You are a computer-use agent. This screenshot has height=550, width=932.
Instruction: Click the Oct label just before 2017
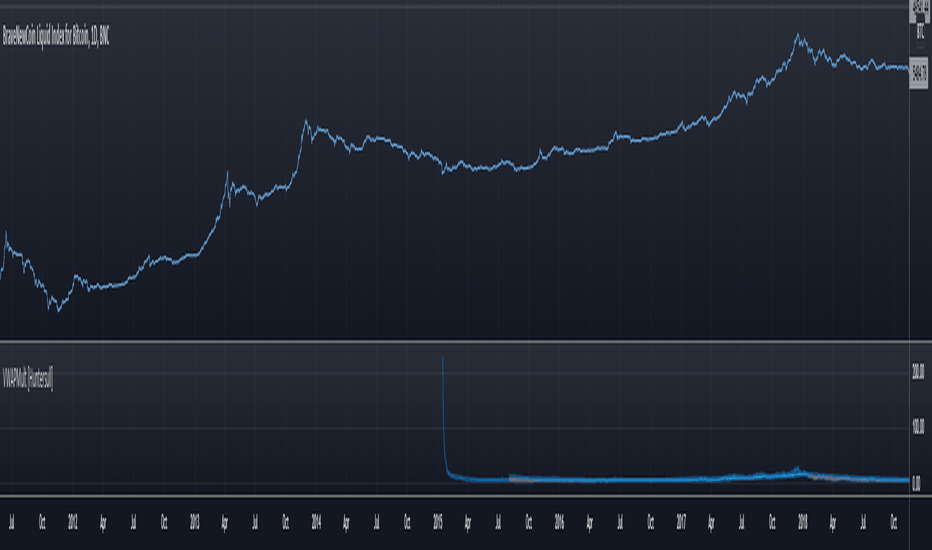click(x=650, y=522)
